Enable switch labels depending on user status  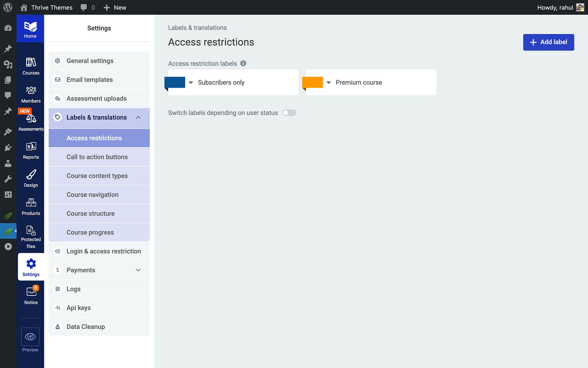tap(289, 112)
